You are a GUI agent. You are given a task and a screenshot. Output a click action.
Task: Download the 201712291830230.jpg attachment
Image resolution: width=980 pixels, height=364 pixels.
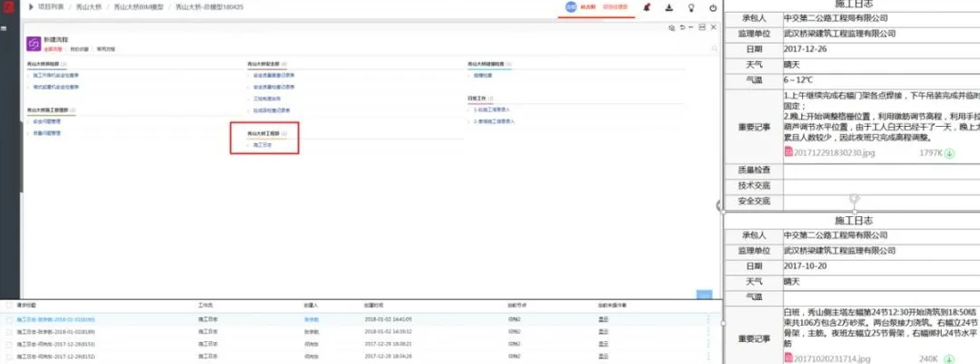(949, 152)
